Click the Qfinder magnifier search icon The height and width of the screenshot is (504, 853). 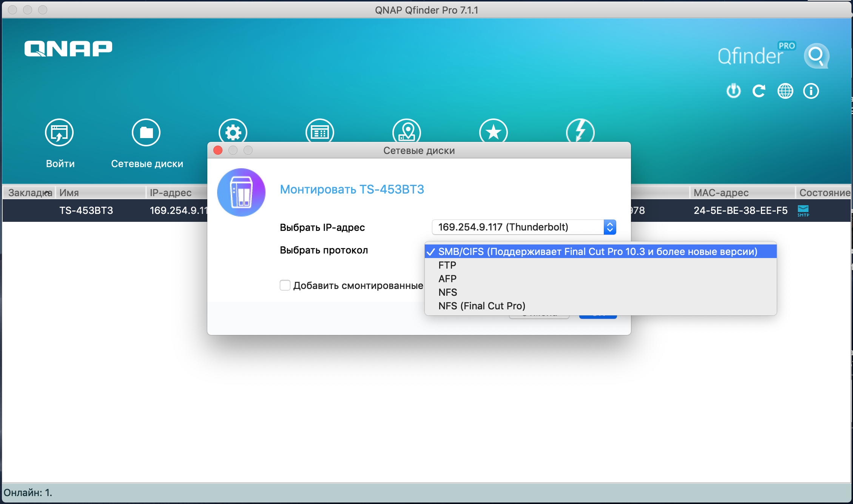pos(816,56)
